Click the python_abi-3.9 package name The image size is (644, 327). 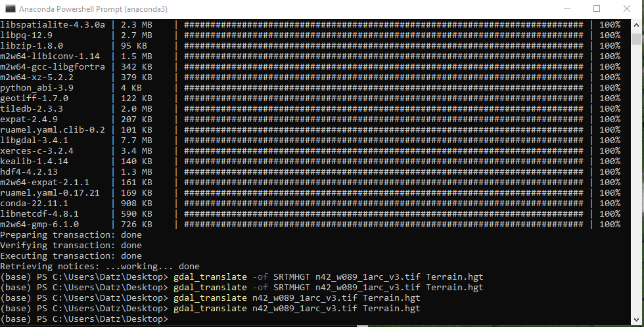37,88
